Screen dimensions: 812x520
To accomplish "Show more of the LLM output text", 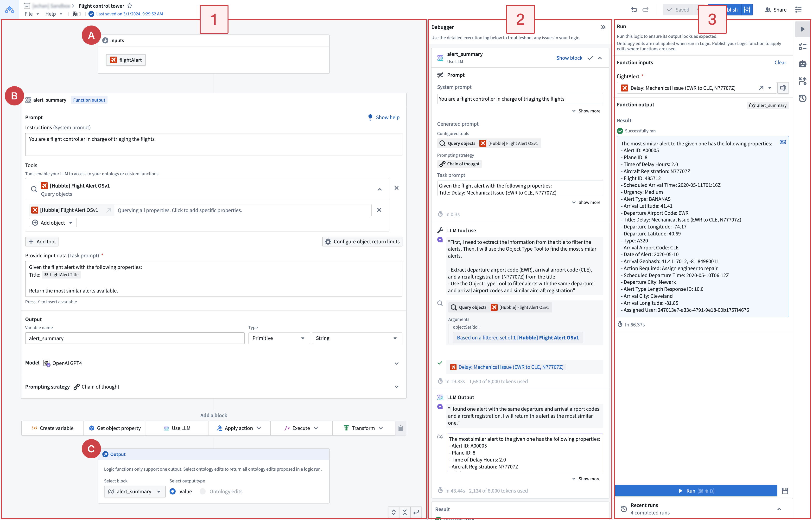I will (x=586, y=479).
